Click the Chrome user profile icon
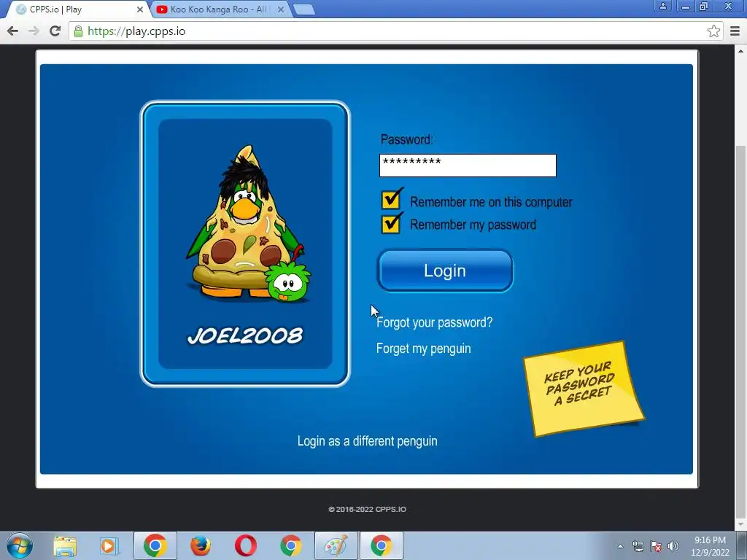Screen dimensions: 747x560 pyautogui.click(x=662, y=6)
